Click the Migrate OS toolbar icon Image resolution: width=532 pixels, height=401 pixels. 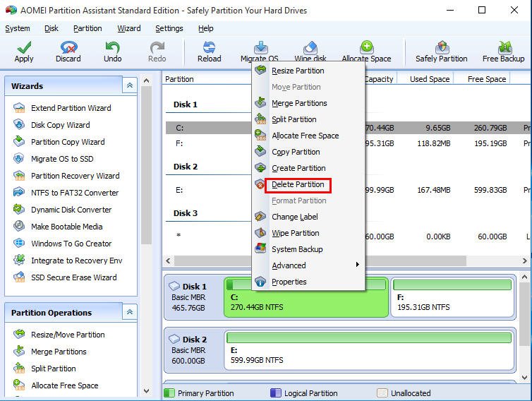tap(260, 47)
